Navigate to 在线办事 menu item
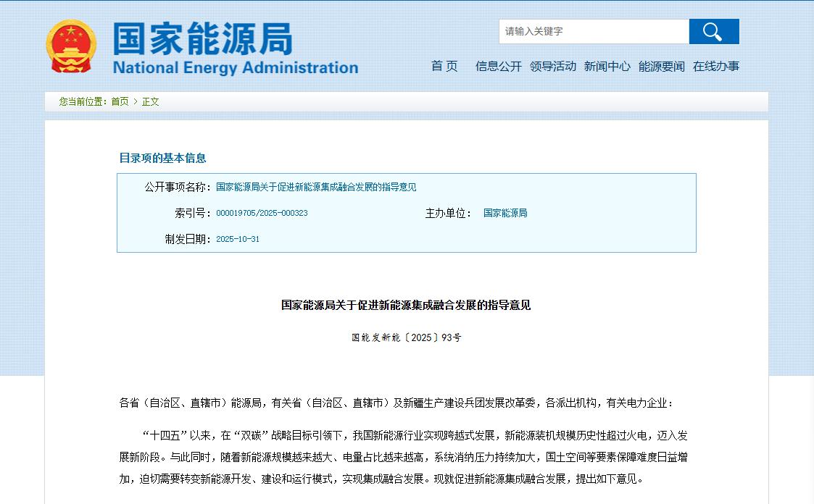814x504 pixels. [715, 66]
